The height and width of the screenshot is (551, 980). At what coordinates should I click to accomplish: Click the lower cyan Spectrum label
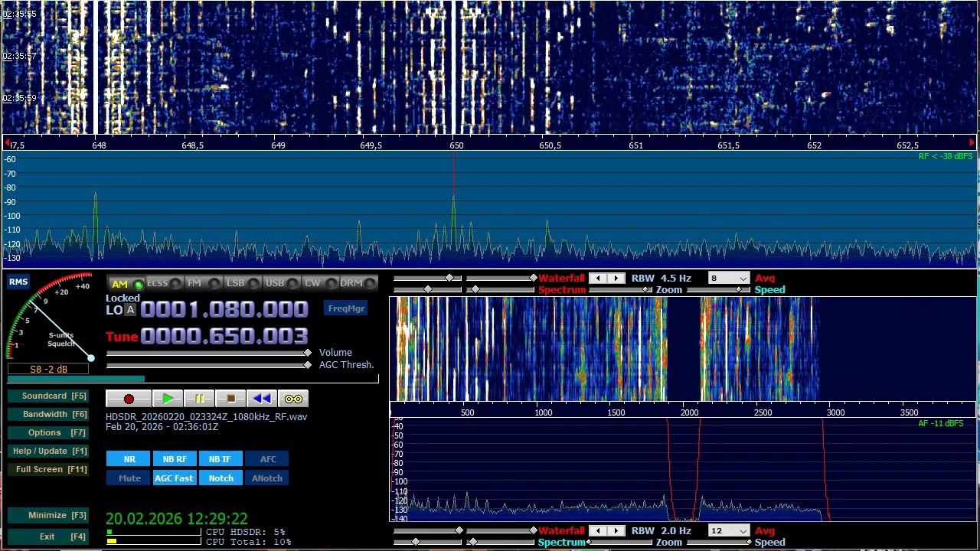[x=562, y=543]
